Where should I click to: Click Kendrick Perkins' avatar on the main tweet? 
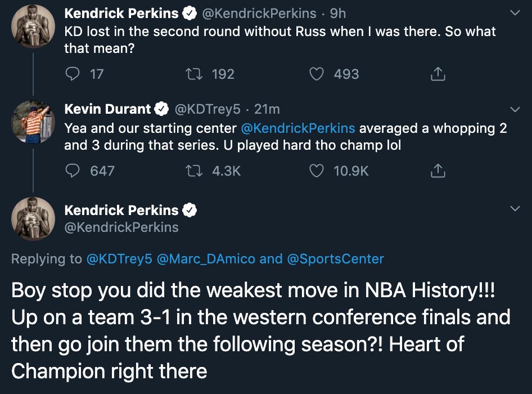pyautogui.click(x=33, y=218)
